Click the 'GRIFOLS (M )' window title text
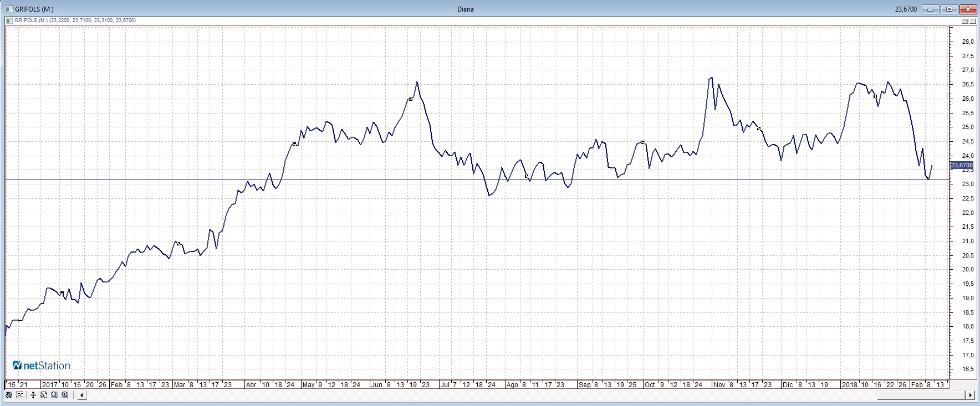This screenshot has height=406, width=980. pyautogui.click(x=34, y=9)
